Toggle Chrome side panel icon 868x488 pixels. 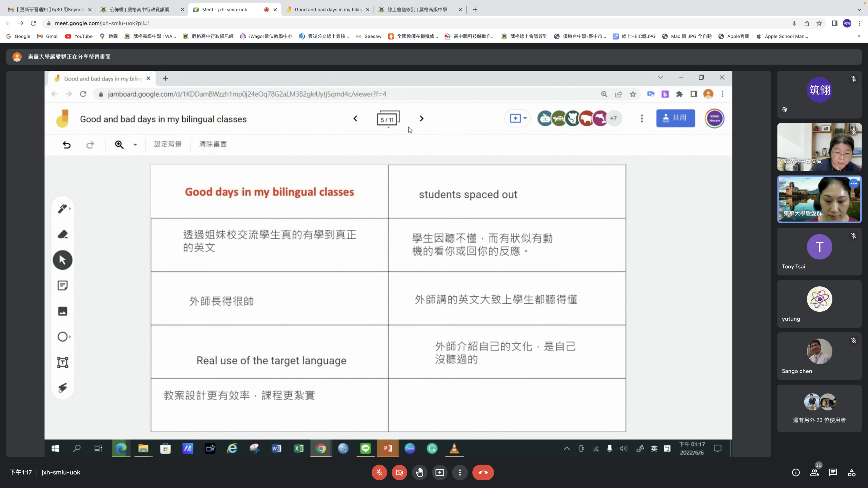[834, 23]
